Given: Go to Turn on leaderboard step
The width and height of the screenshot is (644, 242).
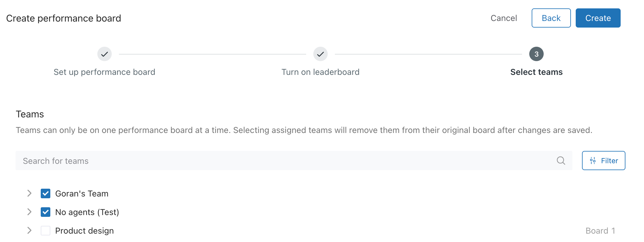Looking at the screenshot, I should click(321, 72).
